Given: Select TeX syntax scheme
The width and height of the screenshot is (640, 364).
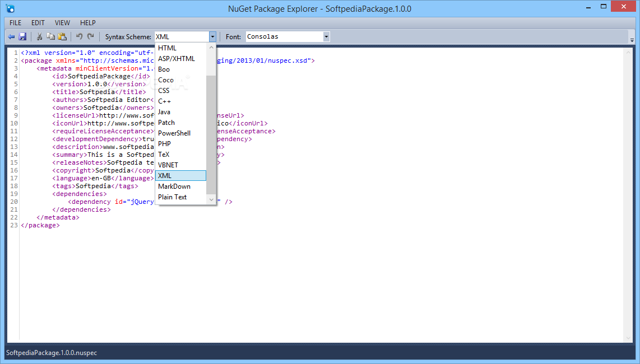Looking at the screenshot, I should click(181, 154).
